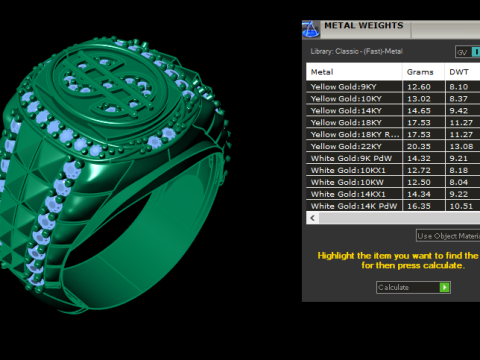480x360 pixels.
Task: Select the Yellow Gold:14KY row
Action: point(393,111)
